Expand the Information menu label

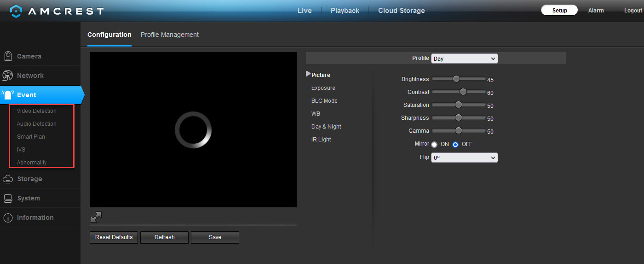35,217
